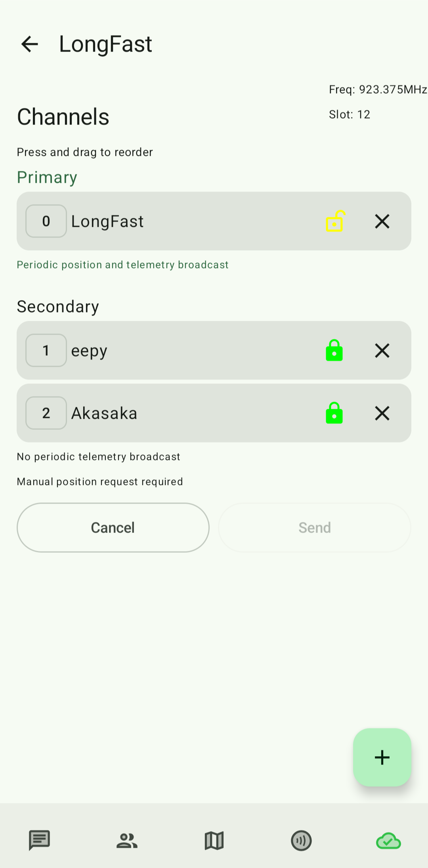This screenshot has width=428, height=868.
Task: Add a new channel with plus button
Action: pyautogui.click(x=382, y=757)
